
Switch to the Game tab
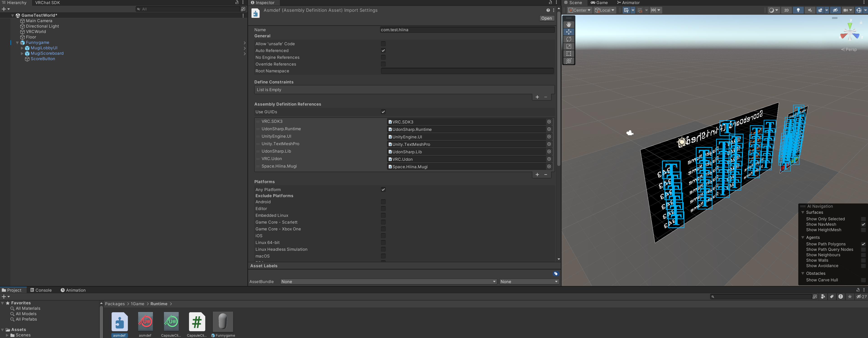pos(599,3)
